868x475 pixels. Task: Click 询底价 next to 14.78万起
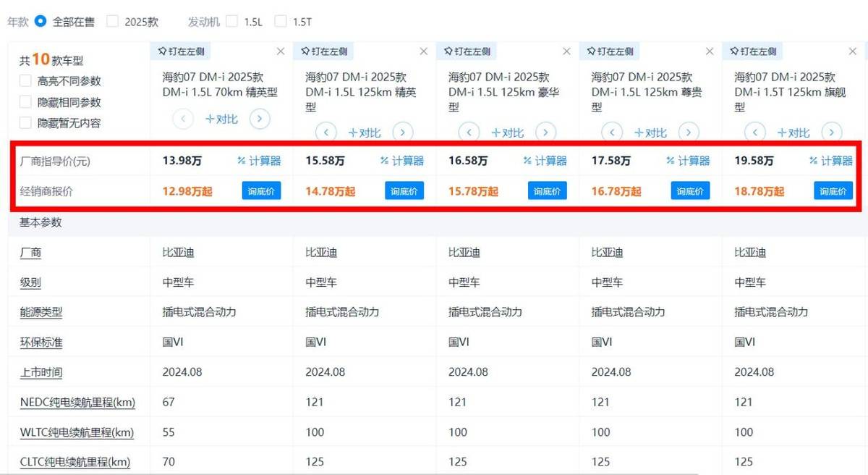[404, 191]
